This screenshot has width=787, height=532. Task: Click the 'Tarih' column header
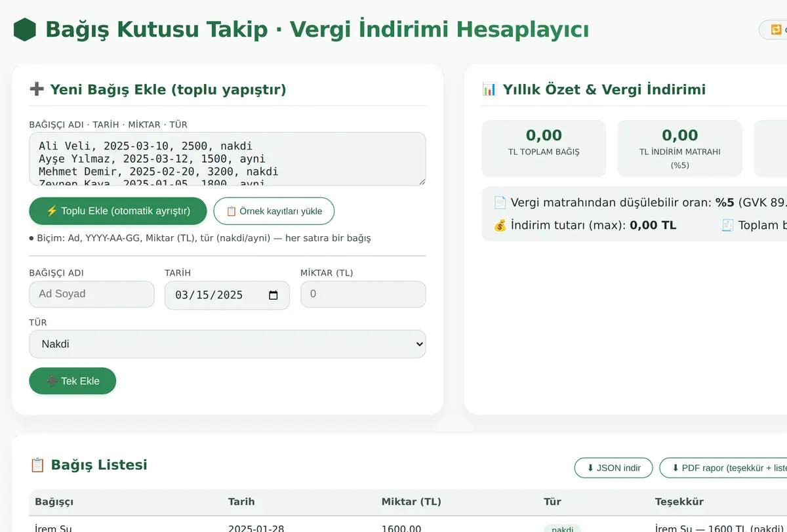tap(241, 502)
